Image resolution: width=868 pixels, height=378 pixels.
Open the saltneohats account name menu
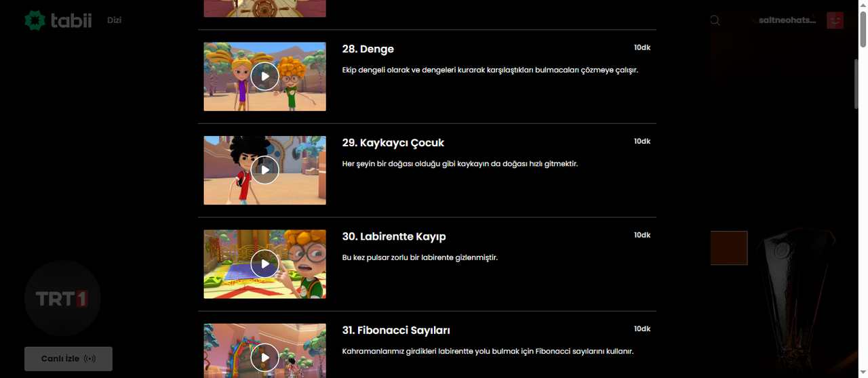tap(787, 20)
